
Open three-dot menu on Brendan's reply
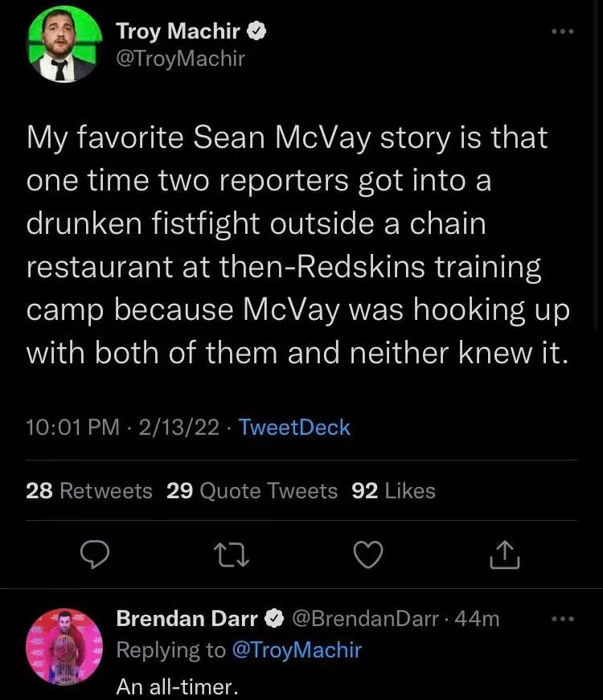tap(563, 619)
